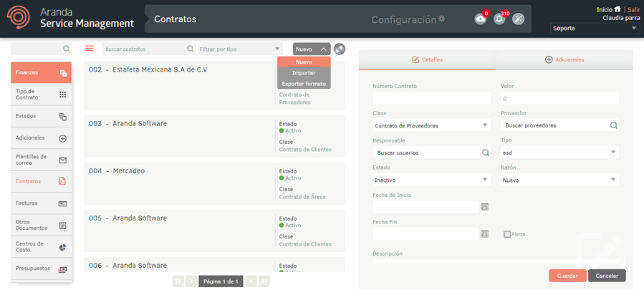Click the Proveedor search magnifier icon
Viewport: 644px width, 290px height.
point(614,125)
